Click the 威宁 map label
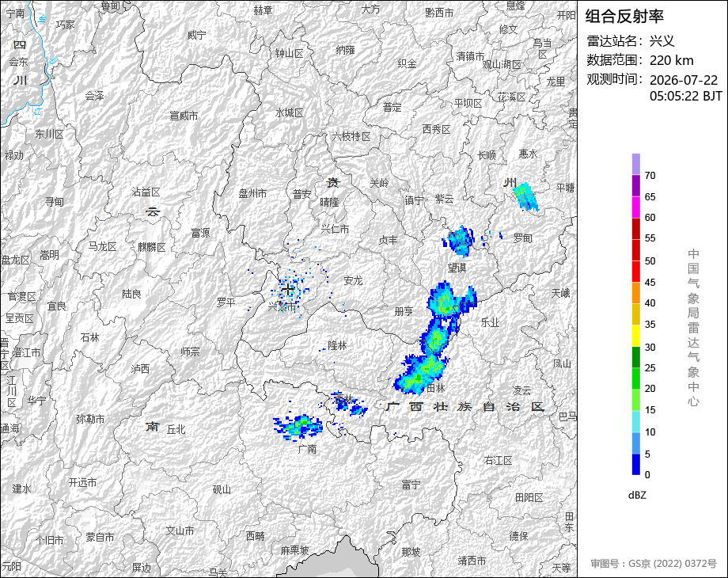The height and width of the screenshot is (578, 728). pos(196,35)
